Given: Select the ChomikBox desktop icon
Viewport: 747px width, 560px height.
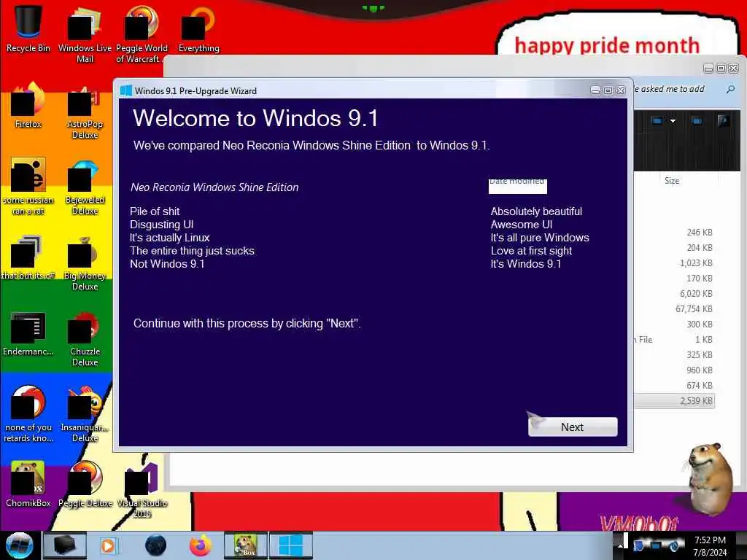Looking at the screenshot, I should click(x=28, y=483).
